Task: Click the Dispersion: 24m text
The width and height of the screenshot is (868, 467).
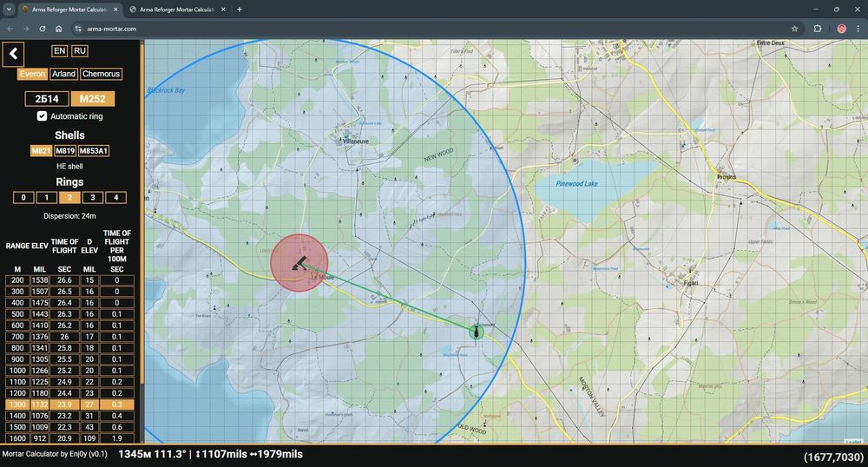Action: coord(69,216)
